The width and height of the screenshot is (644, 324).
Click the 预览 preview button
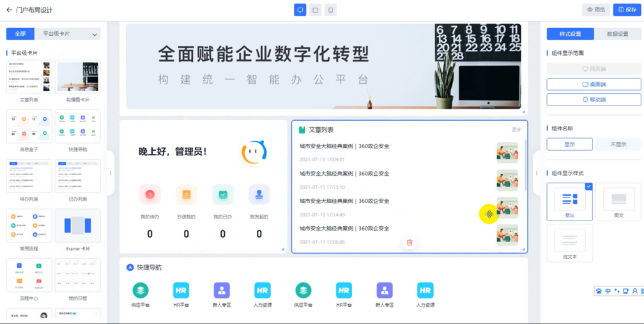pos(595,10)
